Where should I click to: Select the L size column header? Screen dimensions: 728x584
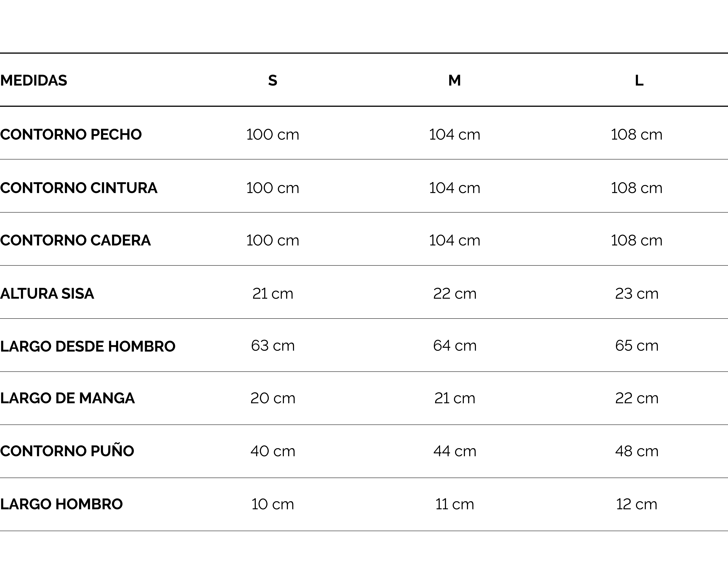(639, 80)
